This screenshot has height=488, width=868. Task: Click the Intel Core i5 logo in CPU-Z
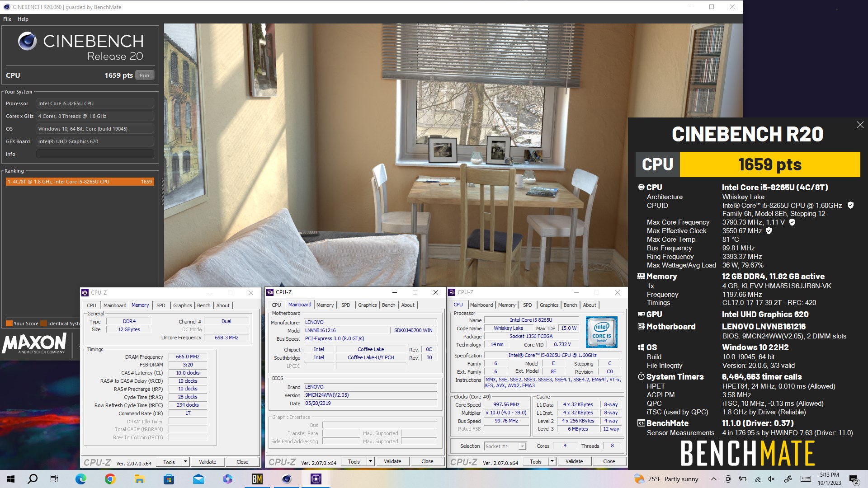click(x=601, y=332)
